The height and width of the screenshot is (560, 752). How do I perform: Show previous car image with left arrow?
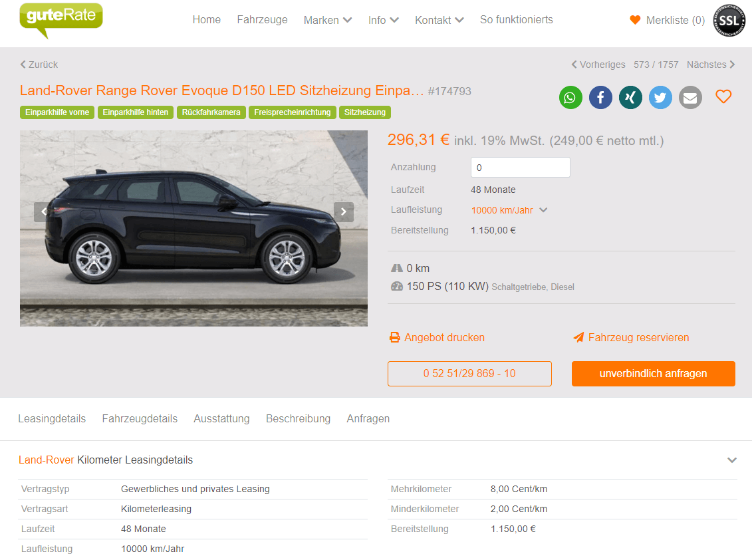click(x=44, y=211)
